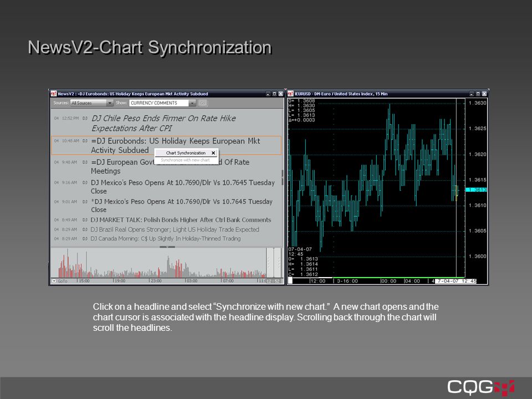Open 9:16 AM Mexico's Peso Opens headline

pyautogui.click(x=182, y=187)
